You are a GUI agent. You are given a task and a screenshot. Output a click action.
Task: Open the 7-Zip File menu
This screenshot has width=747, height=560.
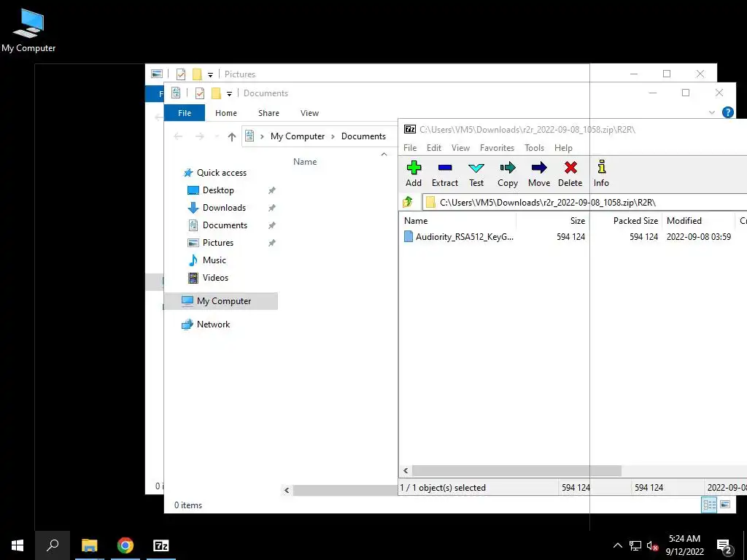click(x=410, y=148)
